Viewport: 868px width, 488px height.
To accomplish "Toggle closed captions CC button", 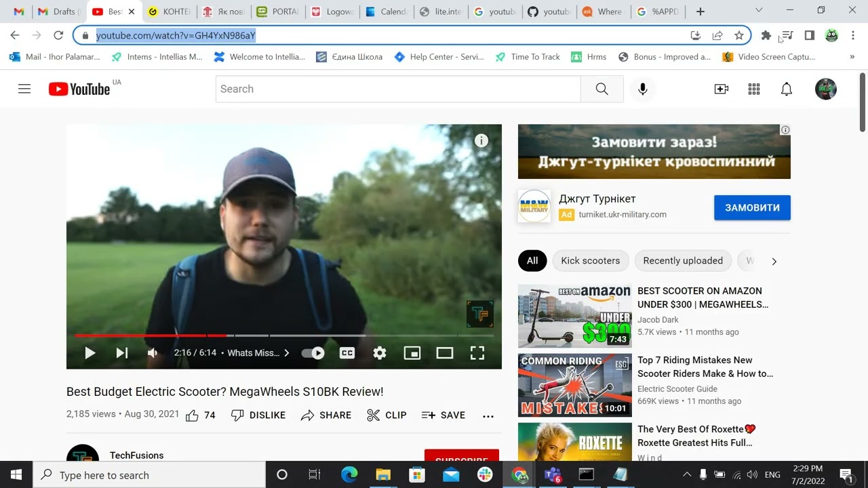I will pos(347,352).
